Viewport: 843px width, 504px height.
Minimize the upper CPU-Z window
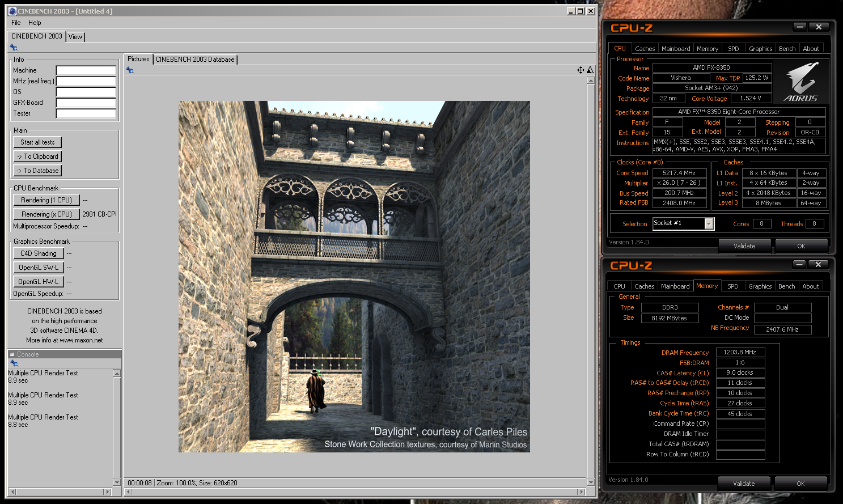799,27
